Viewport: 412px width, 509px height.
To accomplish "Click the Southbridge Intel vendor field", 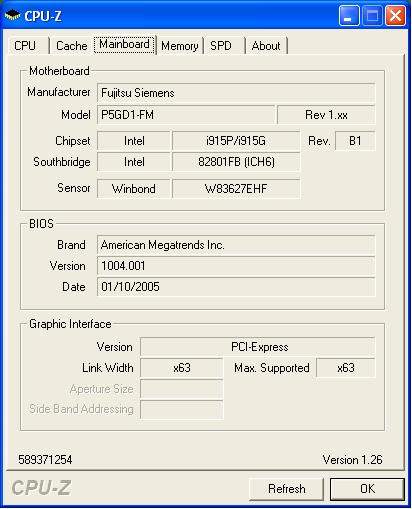I will click(x=134, y=162).
